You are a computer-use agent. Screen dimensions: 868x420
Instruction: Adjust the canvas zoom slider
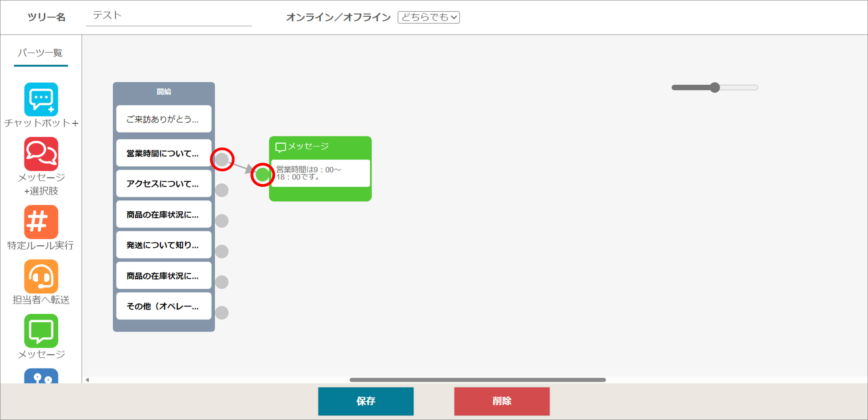714,88
